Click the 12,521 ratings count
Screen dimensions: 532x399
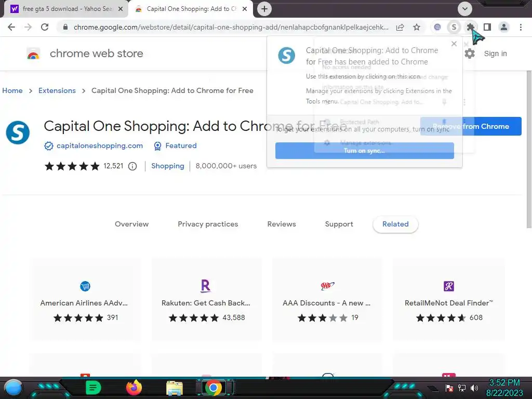click(113, 166)
